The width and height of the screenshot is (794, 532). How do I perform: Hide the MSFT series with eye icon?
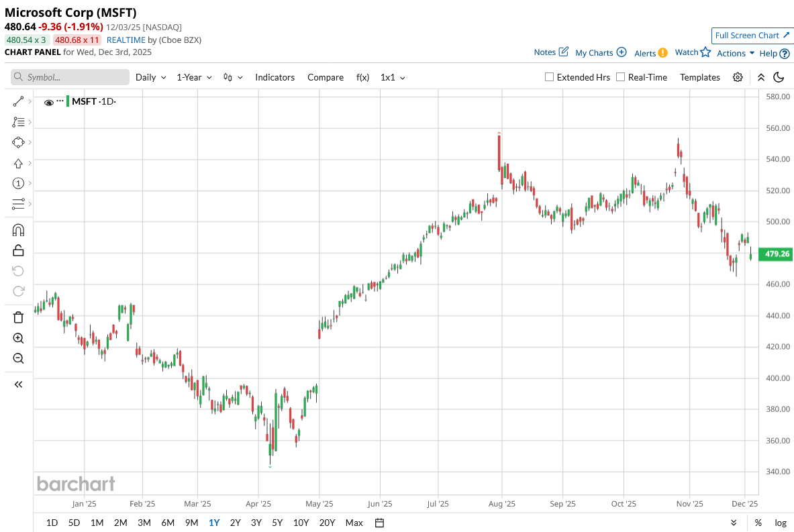[x=48, y=102]
